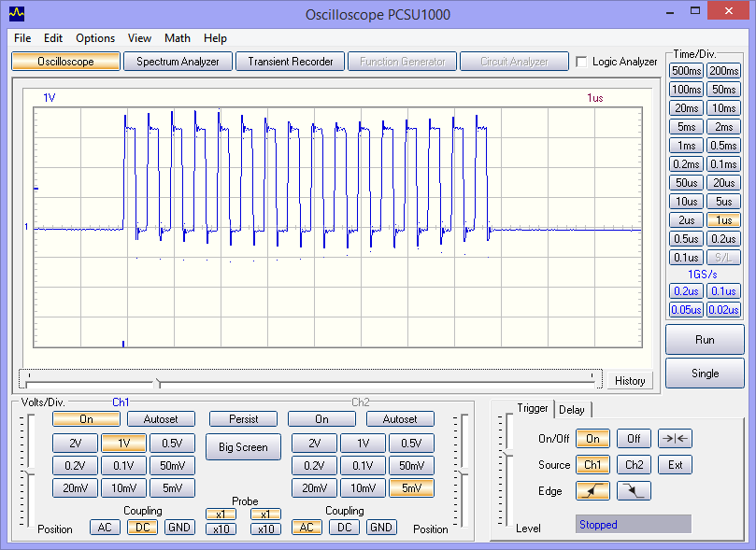The height and width of the screenshot is (550, 756).
Task: Click the oscilloscope app icon in title bar
Action: tap(17, 13)
